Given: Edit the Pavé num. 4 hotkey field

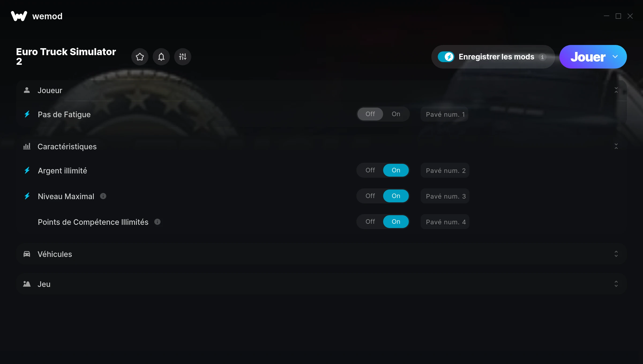Looking at the screenshot, I should click(445, 222).
